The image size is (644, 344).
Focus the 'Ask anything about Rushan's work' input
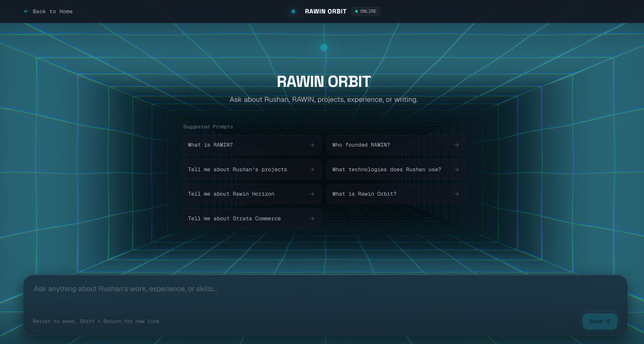325,295
